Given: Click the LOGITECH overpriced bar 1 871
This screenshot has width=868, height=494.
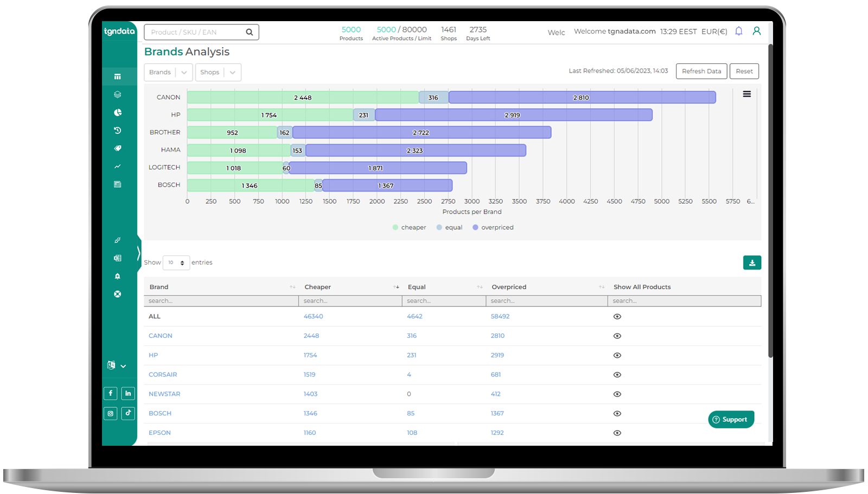Looking at the screenshot, I should pos(378,168).
